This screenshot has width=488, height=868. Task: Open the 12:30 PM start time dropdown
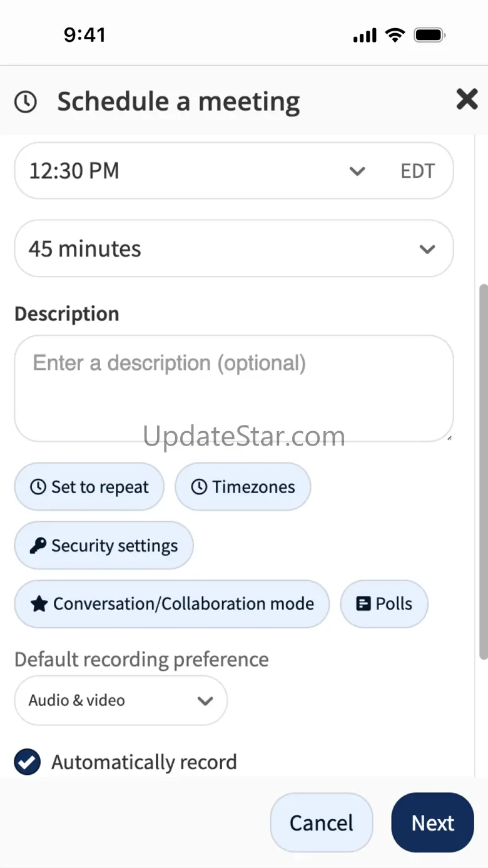(357, 171)
